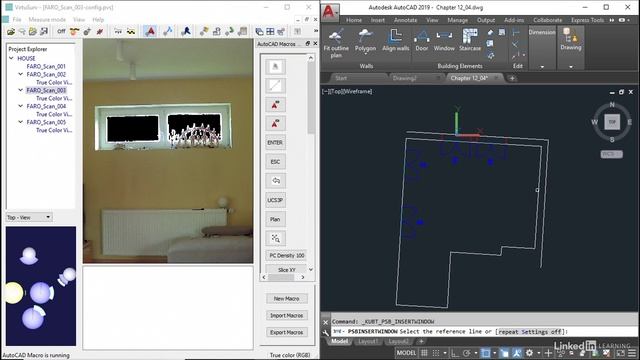Click the zoom macro icon in the macros panel

click(x=276, y=238)
